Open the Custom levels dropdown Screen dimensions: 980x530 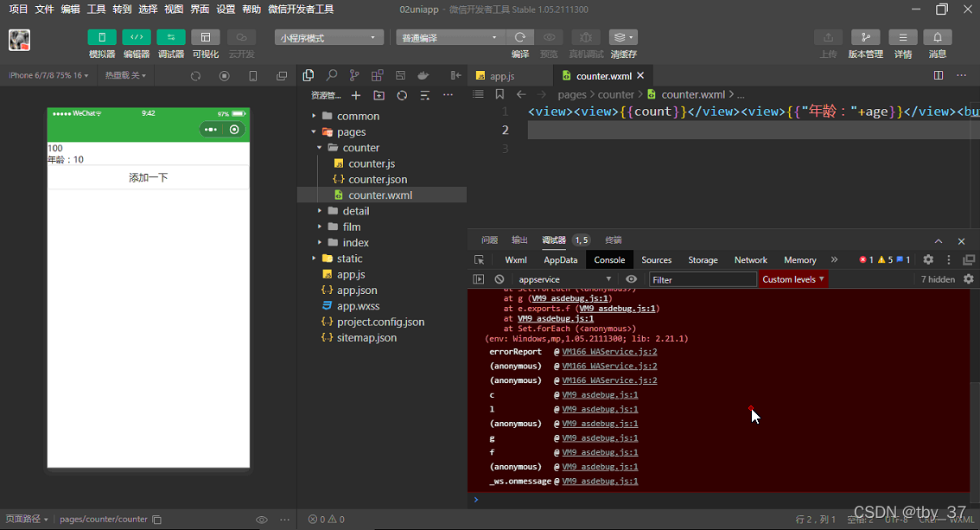coord(792,279)
